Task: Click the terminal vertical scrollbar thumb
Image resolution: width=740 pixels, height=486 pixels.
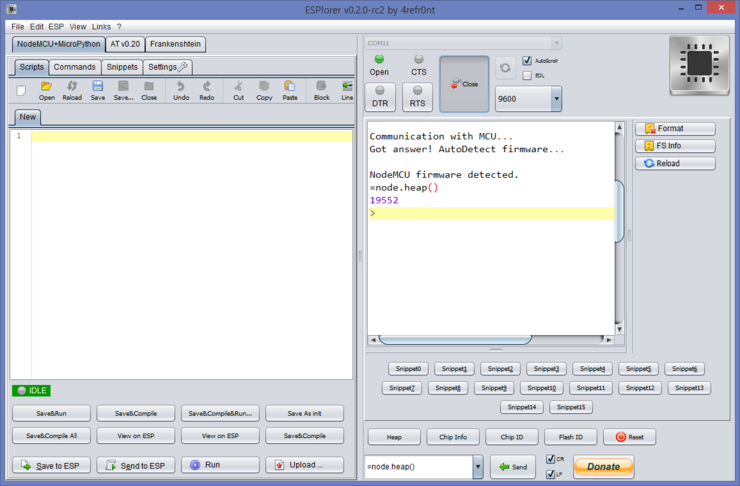Action: 619,211
